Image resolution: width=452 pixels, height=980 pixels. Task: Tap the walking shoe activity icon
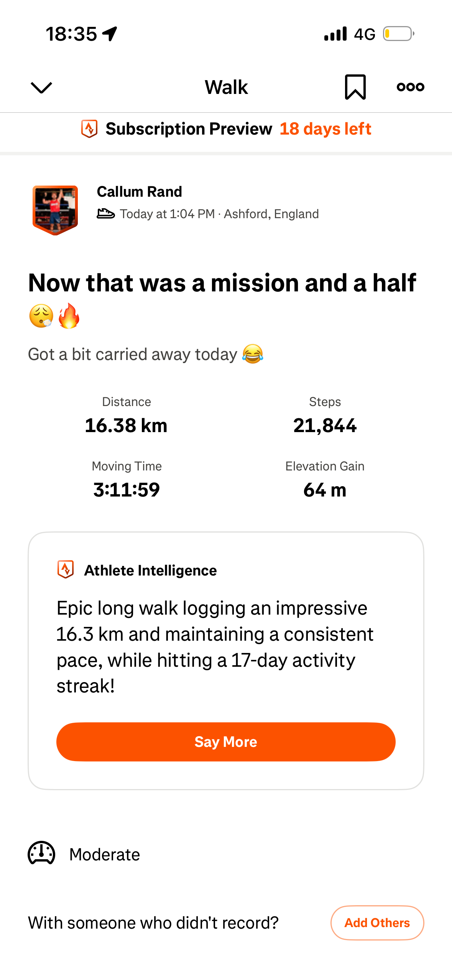pos(105,214)
